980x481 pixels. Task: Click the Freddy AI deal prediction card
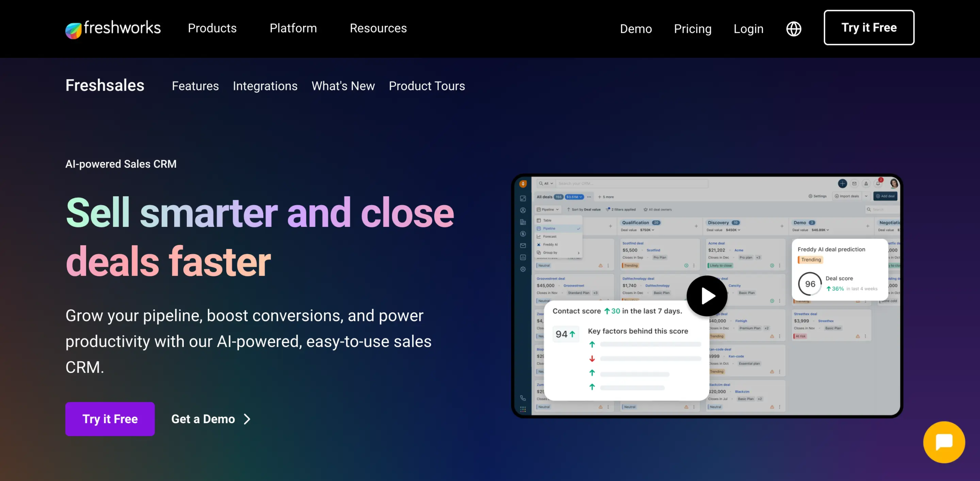(x=840, y=269)
